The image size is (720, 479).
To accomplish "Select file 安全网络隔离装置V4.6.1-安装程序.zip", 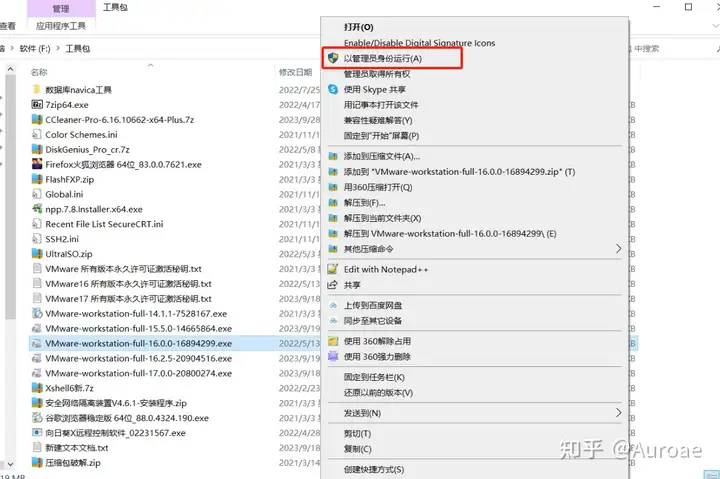I will coord(116,403).
